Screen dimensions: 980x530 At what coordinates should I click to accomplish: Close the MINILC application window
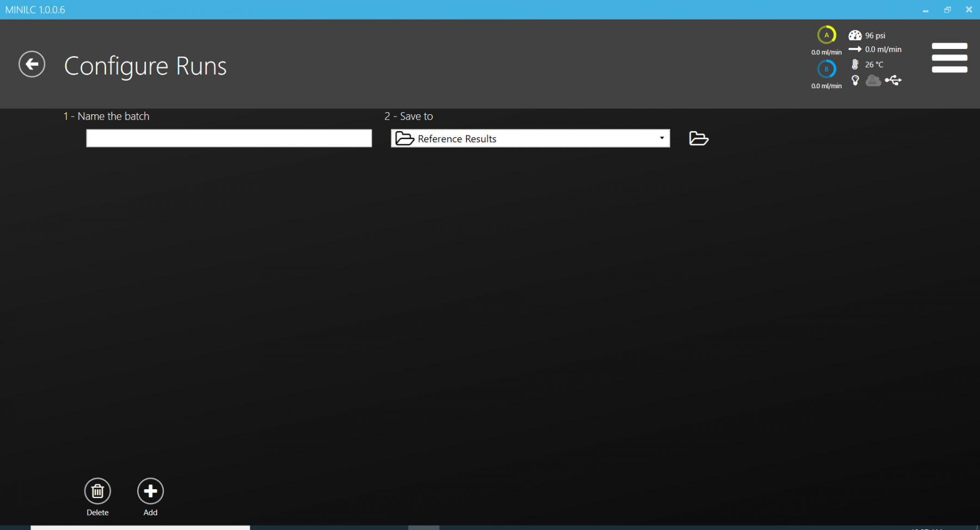tap(969, 10)
